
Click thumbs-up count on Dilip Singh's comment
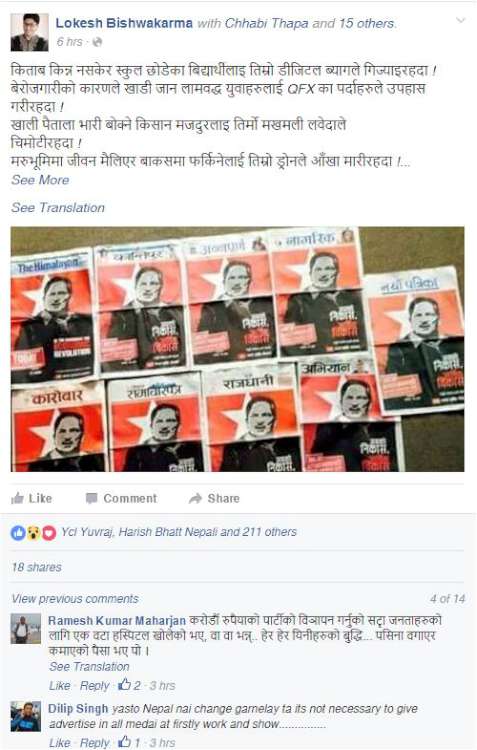click(x=129, y=742)
